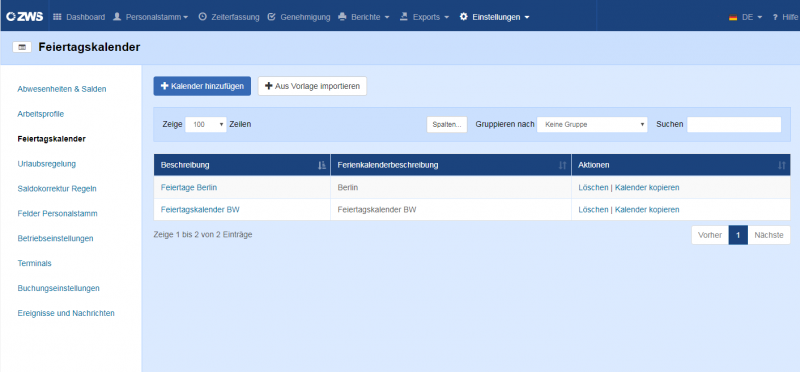Open Urlaubsregelung in sidebar
This screenshot has height=372, width=800.
[x=46, y=163]
